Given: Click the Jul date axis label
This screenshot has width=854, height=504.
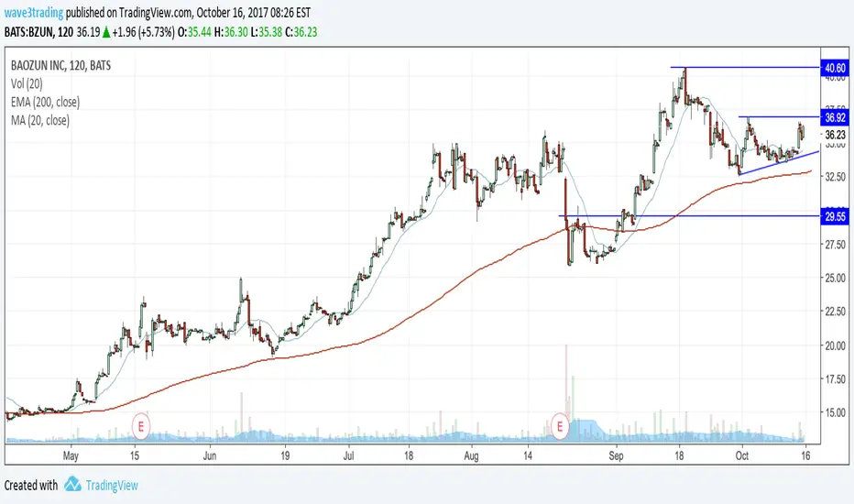Looking at the screenshot, I should click(x=348, y=455).
